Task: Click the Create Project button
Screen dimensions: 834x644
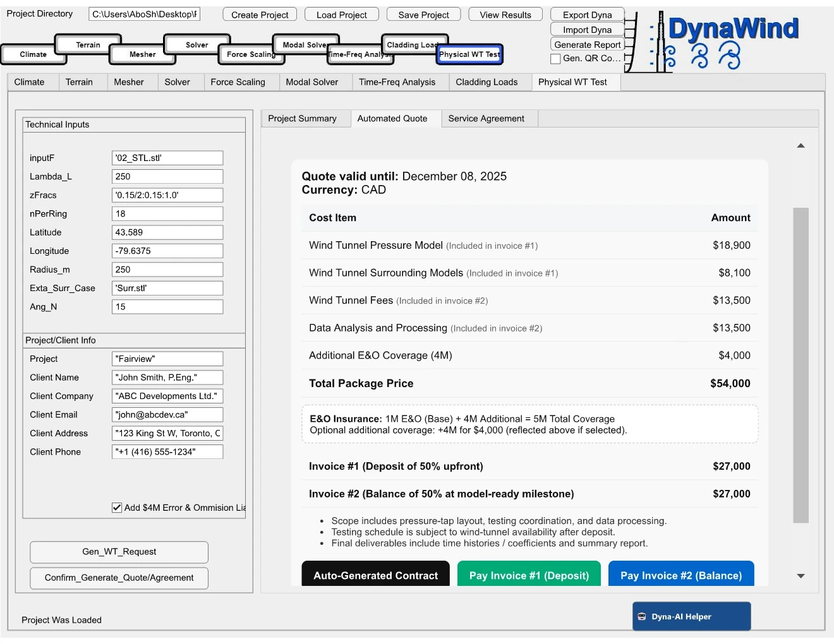Action: coord(259,14)
